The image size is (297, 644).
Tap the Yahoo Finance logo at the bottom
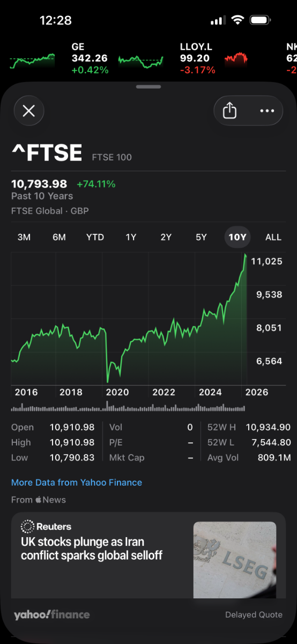[x=51, y=614]
